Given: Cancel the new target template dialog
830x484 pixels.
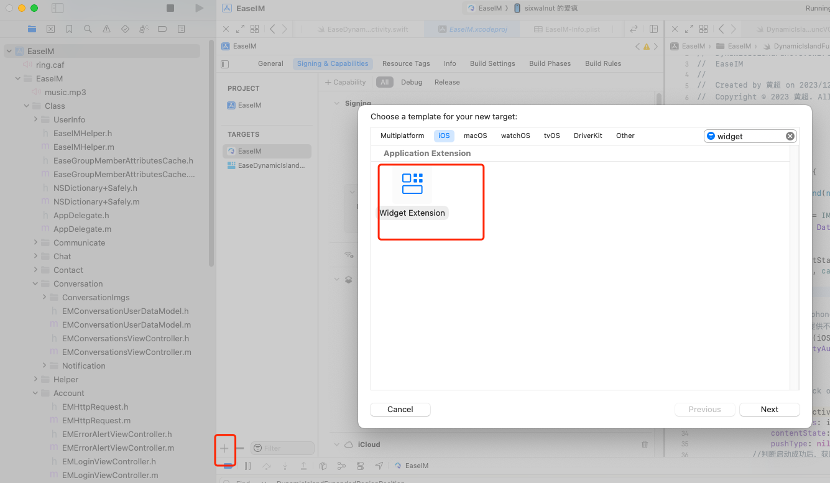Looking at the screenshot, I should pos(400,409).
